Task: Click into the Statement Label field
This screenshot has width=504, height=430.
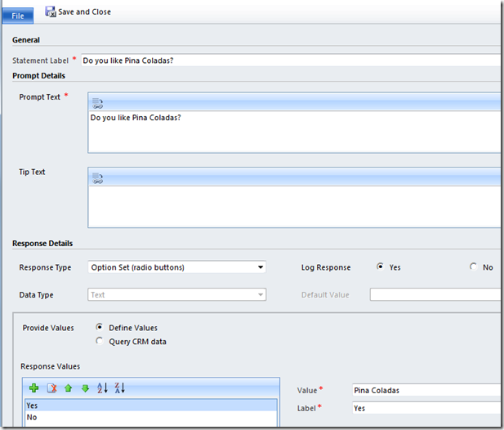Action: pyautogui.click(x=291, y=60)
